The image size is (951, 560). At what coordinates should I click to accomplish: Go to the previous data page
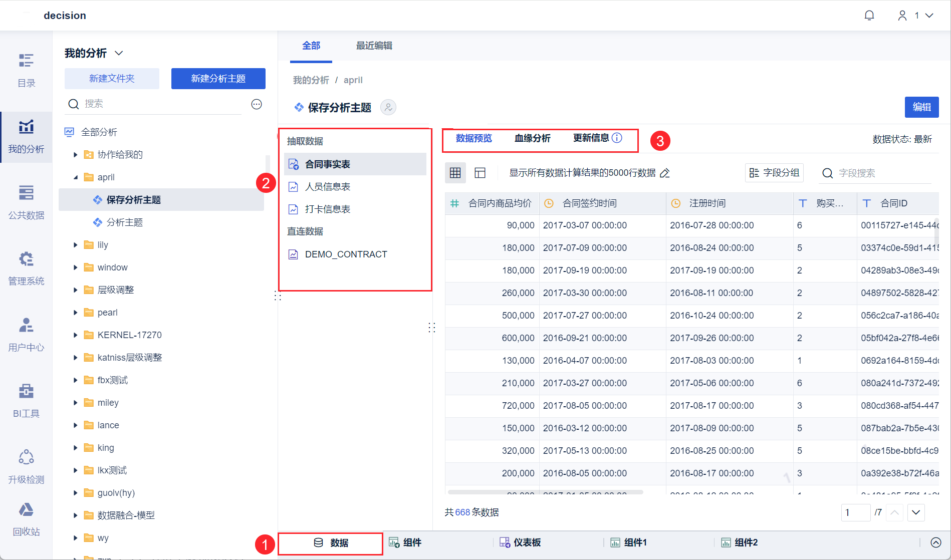coord(895,512)
